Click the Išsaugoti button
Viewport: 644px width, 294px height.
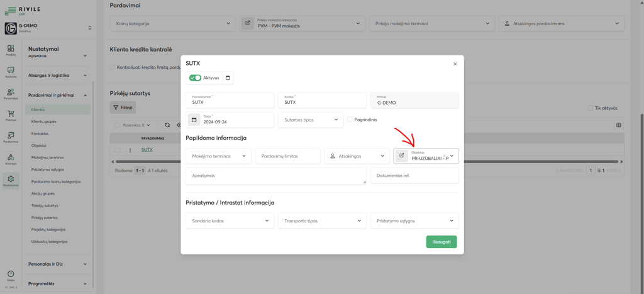coord(441,242)
